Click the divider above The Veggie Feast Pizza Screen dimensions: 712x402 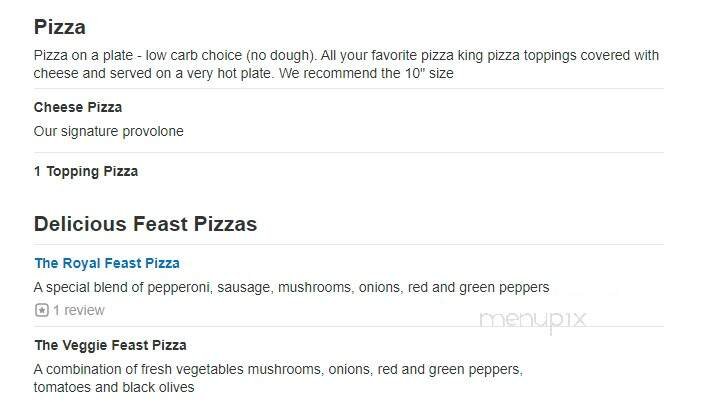point(348,326)
